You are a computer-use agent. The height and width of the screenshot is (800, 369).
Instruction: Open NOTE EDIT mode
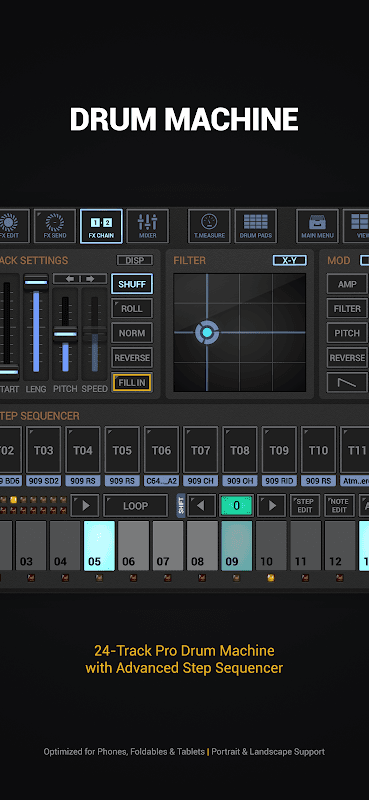339,506
